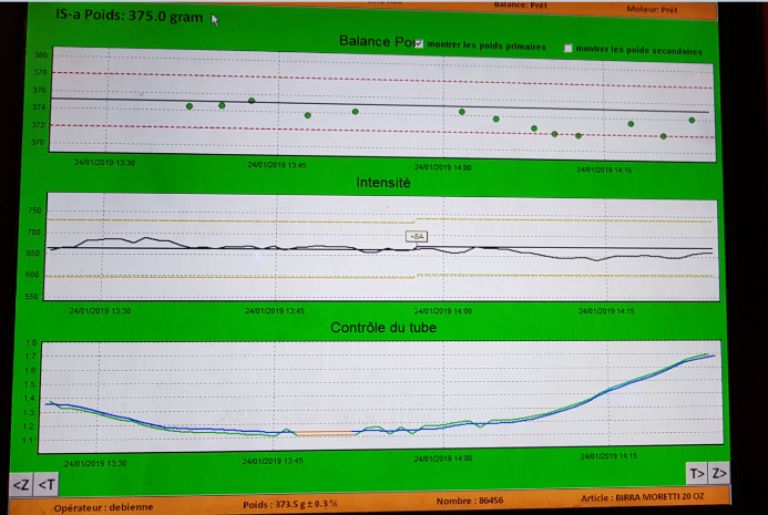768x515 pixels.
Task: Click the 'Moteur: Prêt' status label
Action: click(651, 9)
